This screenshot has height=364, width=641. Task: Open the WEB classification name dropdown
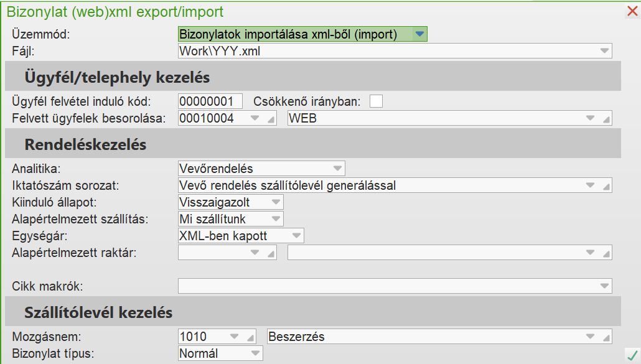point(589,118)
